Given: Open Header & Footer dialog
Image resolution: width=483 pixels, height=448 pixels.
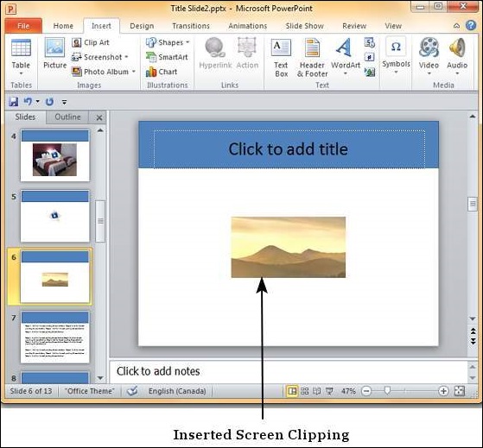Looking at the screenshot, I should (x=312, y=57).
